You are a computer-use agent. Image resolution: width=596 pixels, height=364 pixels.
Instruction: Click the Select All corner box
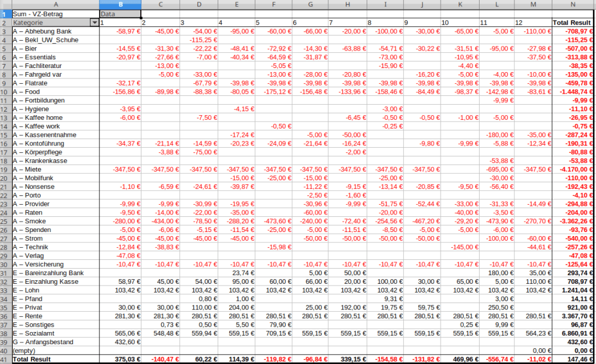coord(5,4)
